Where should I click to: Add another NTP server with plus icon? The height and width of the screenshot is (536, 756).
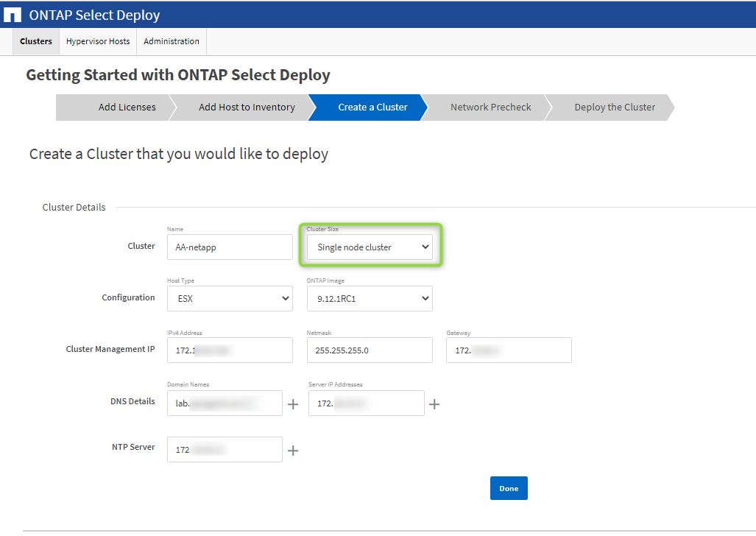click(x=292, y=450)
